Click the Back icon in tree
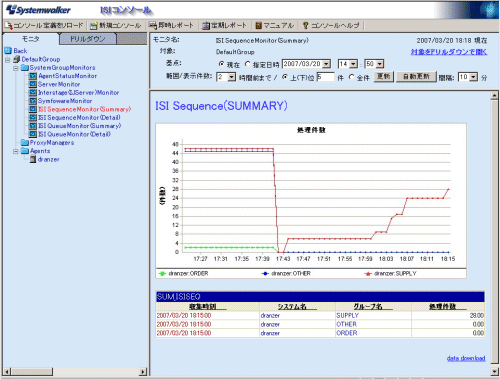Screen dimensions: 500x379 click(x=8, y=51)
